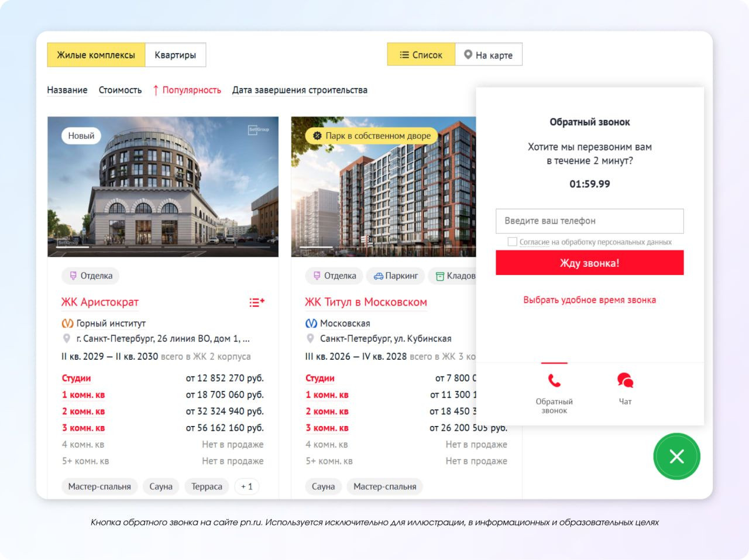Sort listings by Популярность
The height and width of the screenshot is (560, 749).
[191, 90]
